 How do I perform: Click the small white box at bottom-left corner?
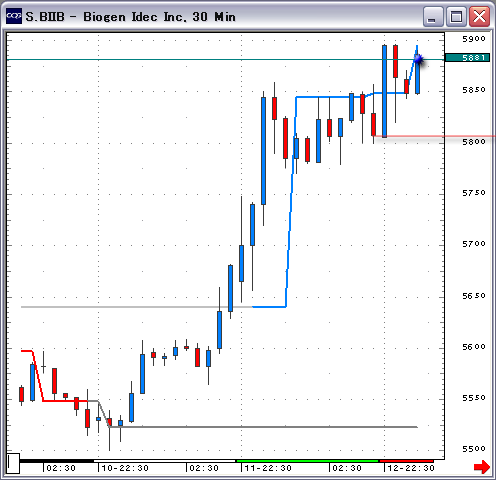coord(13,463)
